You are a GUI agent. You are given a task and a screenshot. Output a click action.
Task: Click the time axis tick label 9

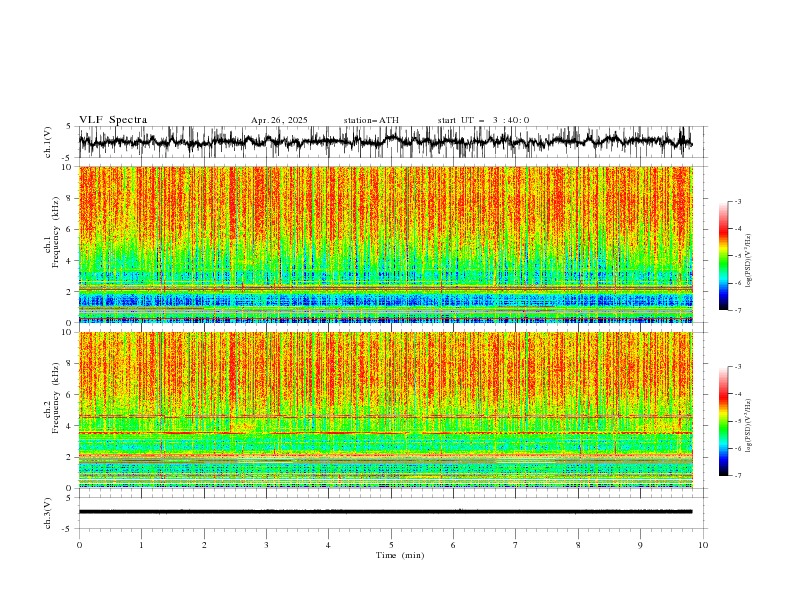point(640,545)
